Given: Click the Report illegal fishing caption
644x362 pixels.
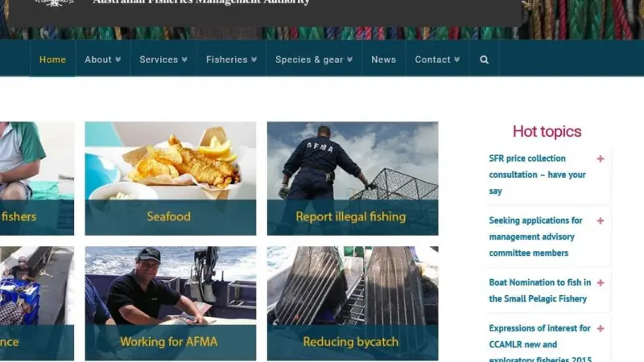Looking at the screenshot, I should (x=351, y=216).
